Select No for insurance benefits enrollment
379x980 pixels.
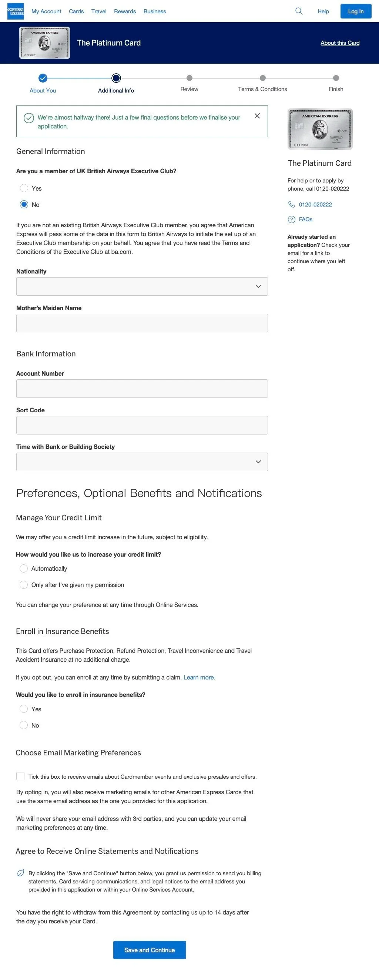(x=24, y=725)
